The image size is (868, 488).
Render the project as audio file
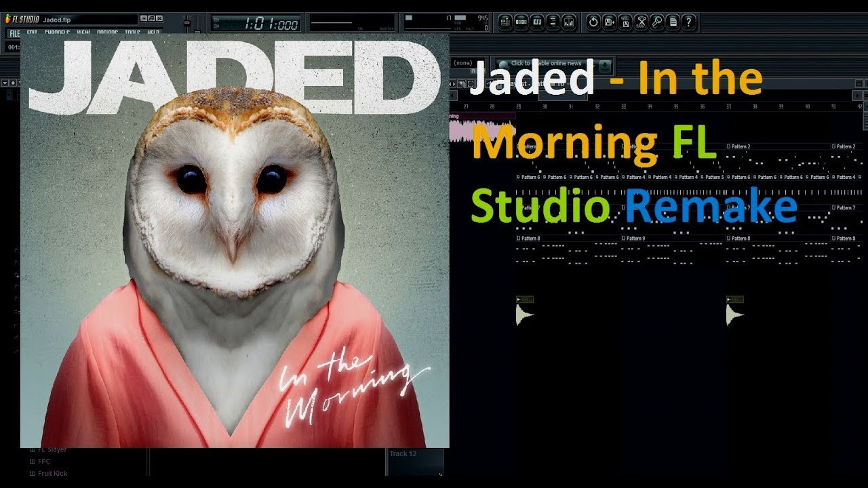point(625,22)
